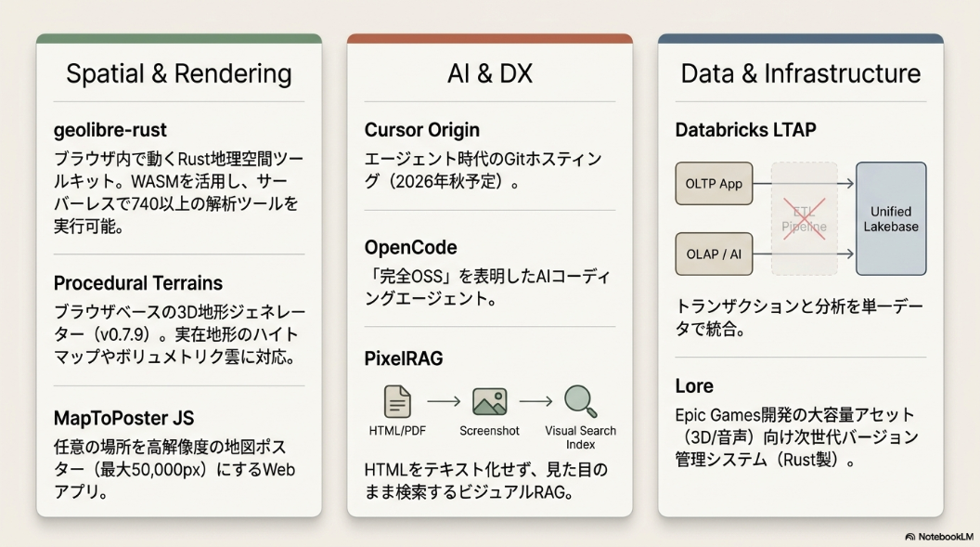Click the crossed-out ETL Pipeline box
The width and height of the screenshot is (980, 547).
coord(805,219)
